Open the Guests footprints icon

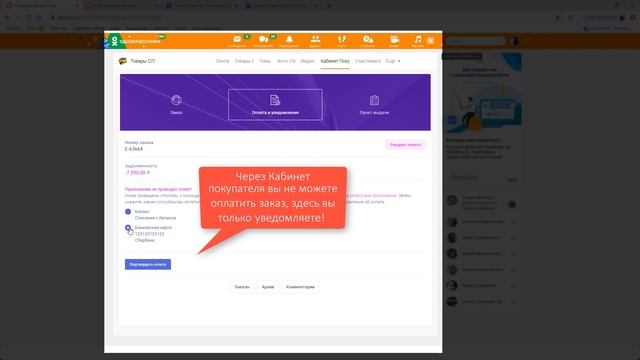(342, 39)
